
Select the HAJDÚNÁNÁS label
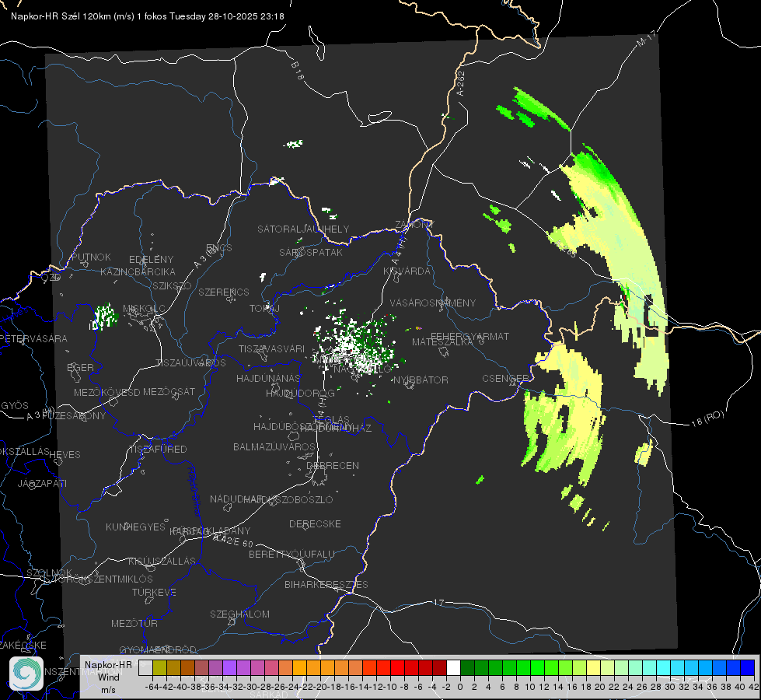pyautogui.click(x=268, y=378)
